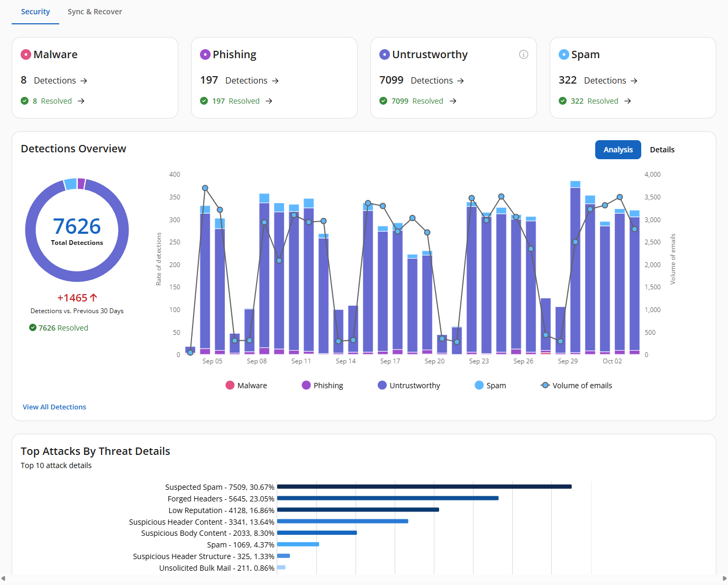
Task: Switch to Details view in Detections Overview
Action: (x=662, y=150)
